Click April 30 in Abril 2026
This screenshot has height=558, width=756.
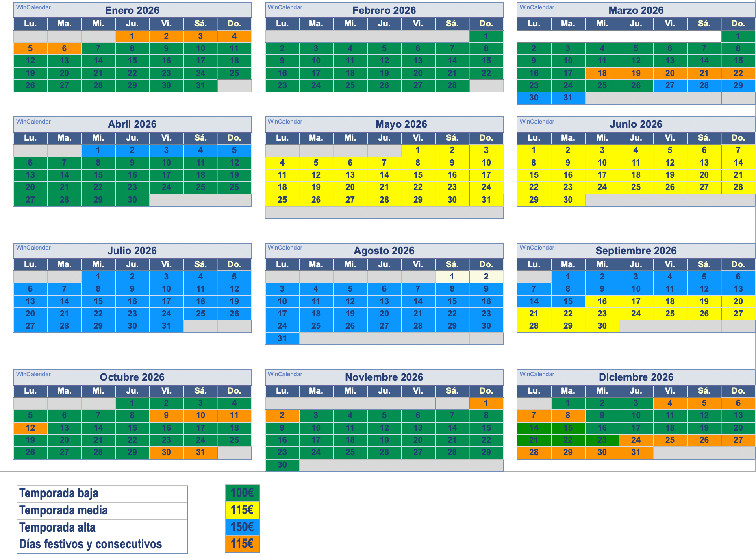[x=132, y=200]
